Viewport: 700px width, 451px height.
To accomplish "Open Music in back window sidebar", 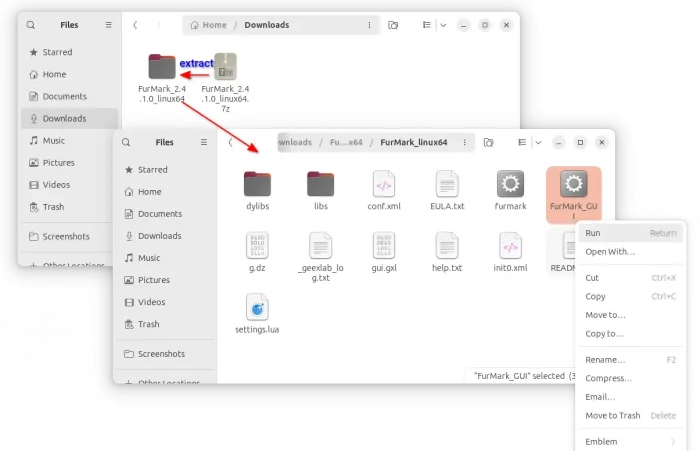I will [x=67, y=141].
